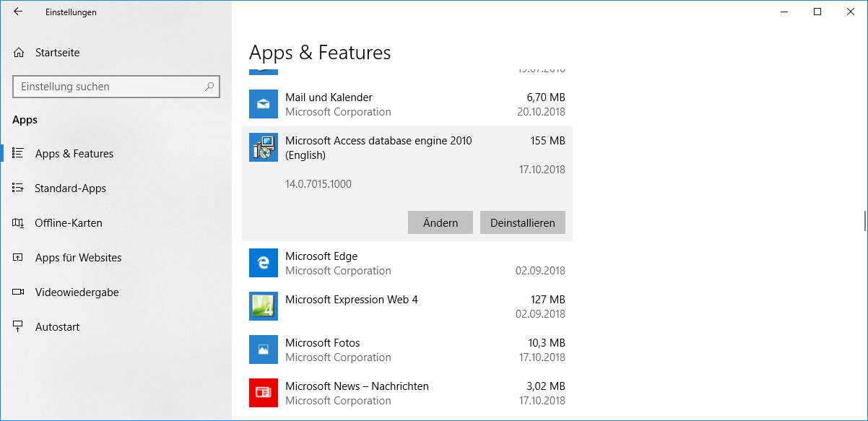
Task: Go to Apps für Websites
Action: (78, 258)
